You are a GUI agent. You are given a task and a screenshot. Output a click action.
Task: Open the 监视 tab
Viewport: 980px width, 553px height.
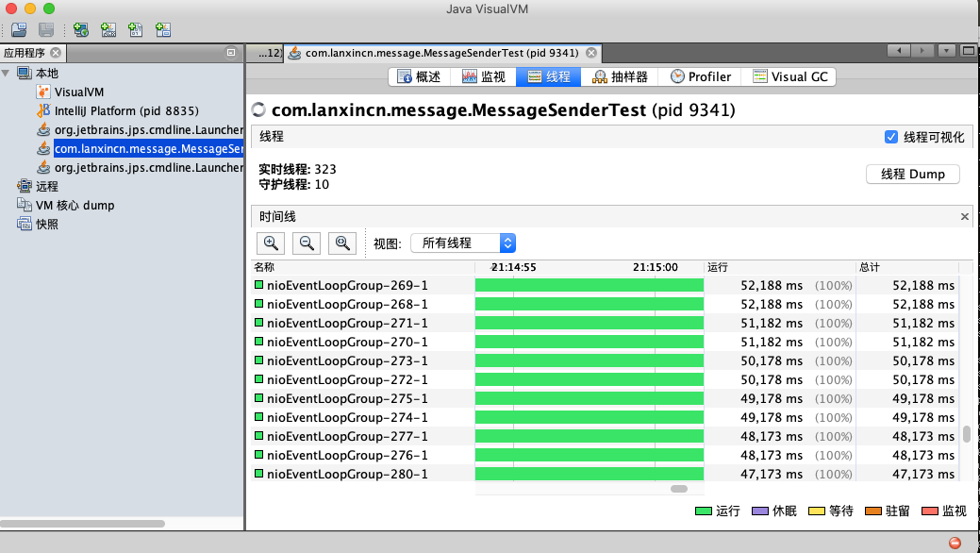484,76
